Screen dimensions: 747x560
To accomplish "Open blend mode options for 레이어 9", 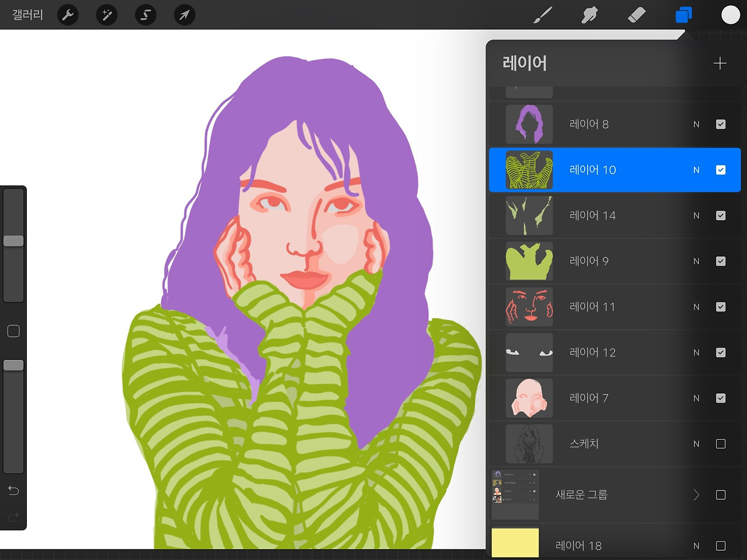I will [696, 261].
